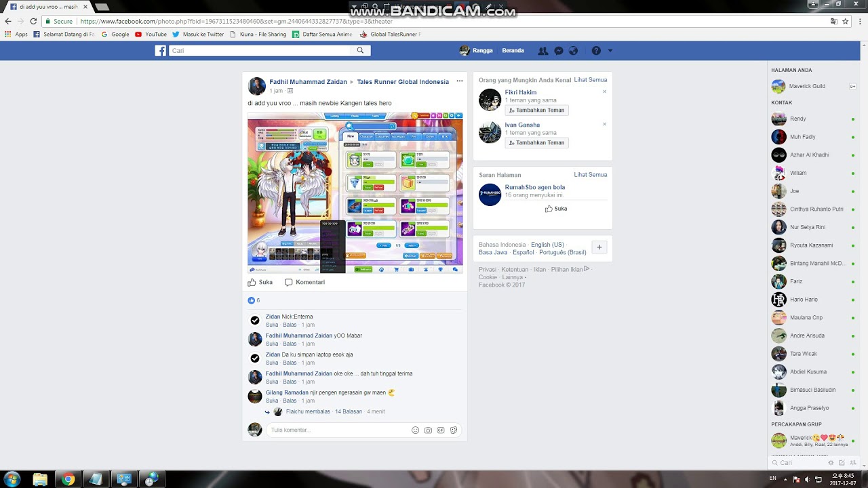Open File Explorer from taskbar
This screenshot has height=488, width=868.
tap(40, 479)
